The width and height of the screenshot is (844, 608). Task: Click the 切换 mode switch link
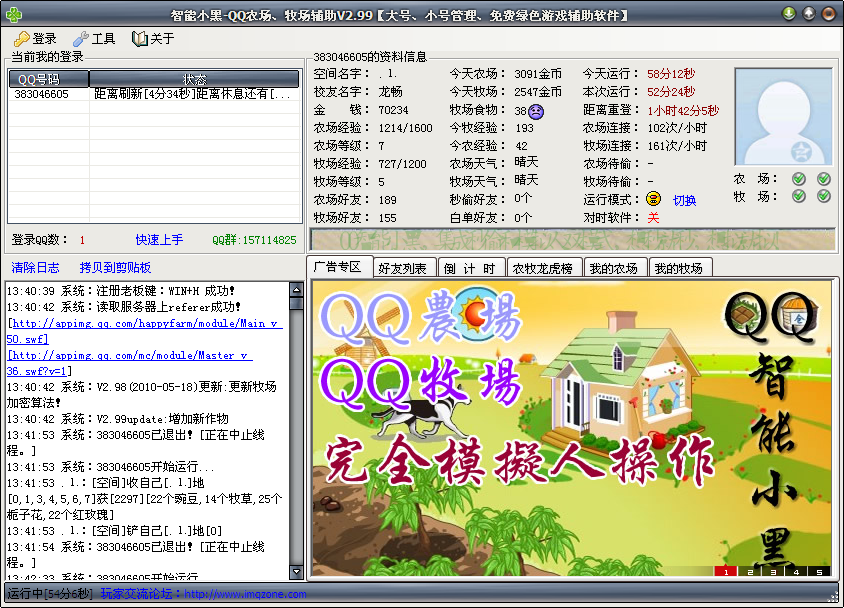click(684, 201)
